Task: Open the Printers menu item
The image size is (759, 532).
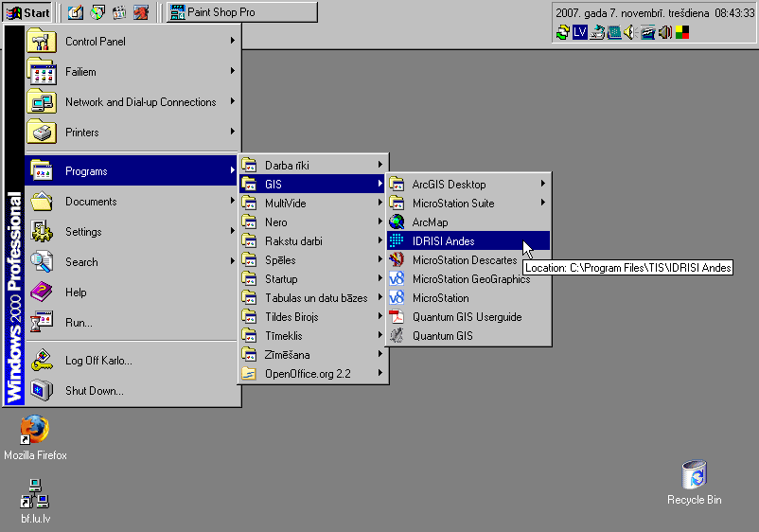Action: click(x=131, y=133)
